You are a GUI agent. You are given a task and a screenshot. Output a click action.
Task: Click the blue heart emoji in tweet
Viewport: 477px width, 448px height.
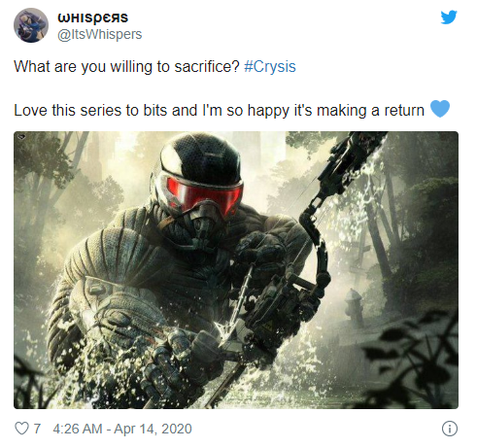(440, 109)
